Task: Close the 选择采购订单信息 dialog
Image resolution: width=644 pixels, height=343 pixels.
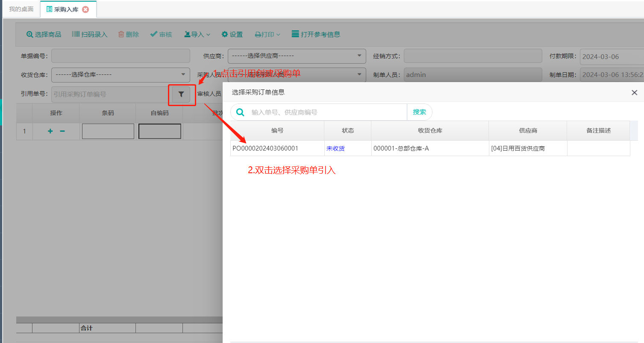Action: [634, 92]
